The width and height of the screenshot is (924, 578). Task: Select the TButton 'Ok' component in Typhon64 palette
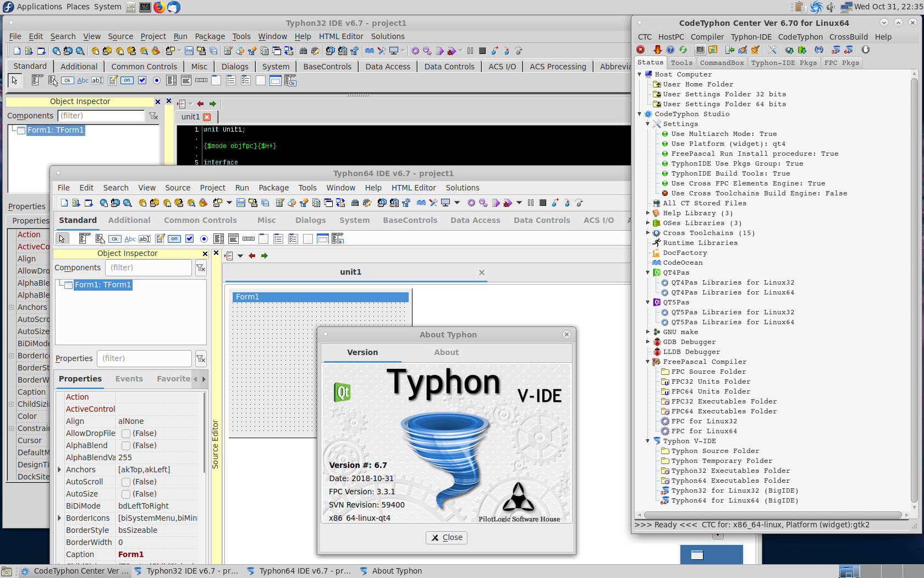(x=114, y=239)
